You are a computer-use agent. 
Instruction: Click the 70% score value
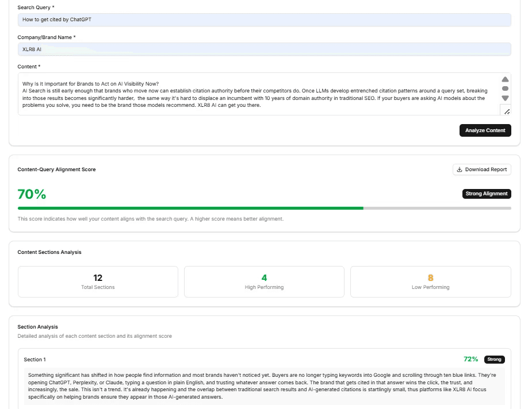(32, 194)
